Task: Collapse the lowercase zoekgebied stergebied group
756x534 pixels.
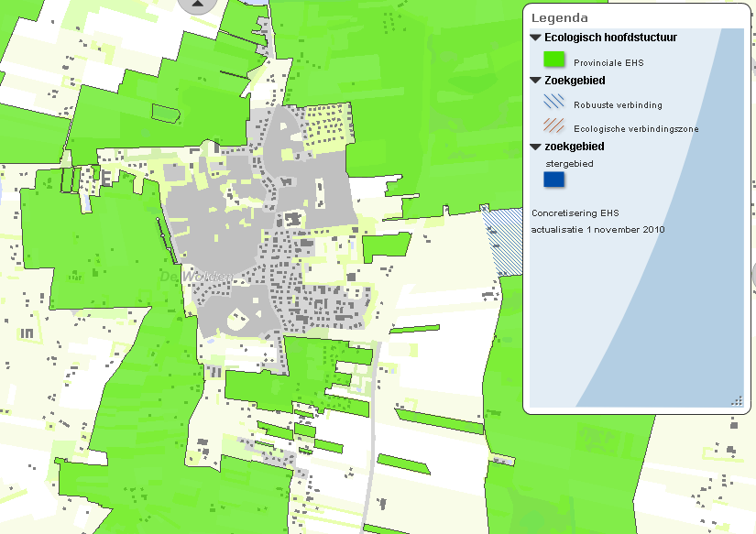Action: coord(536,147)
